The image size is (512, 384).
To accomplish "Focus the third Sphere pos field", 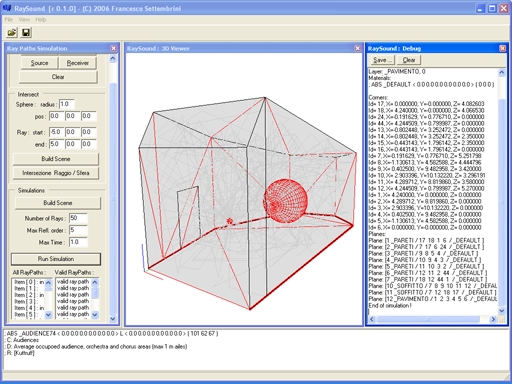I will click(x=89, y=116).
